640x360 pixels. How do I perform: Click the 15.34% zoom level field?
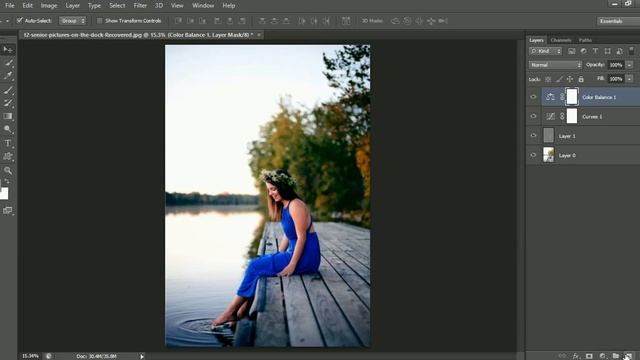(x=31, y=356)
